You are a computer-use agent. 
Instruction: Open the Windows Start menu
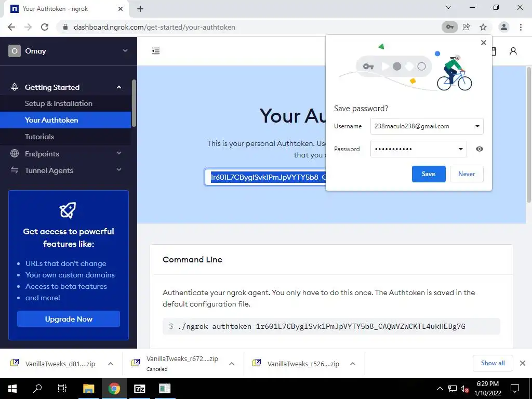(x=12, y=389)
